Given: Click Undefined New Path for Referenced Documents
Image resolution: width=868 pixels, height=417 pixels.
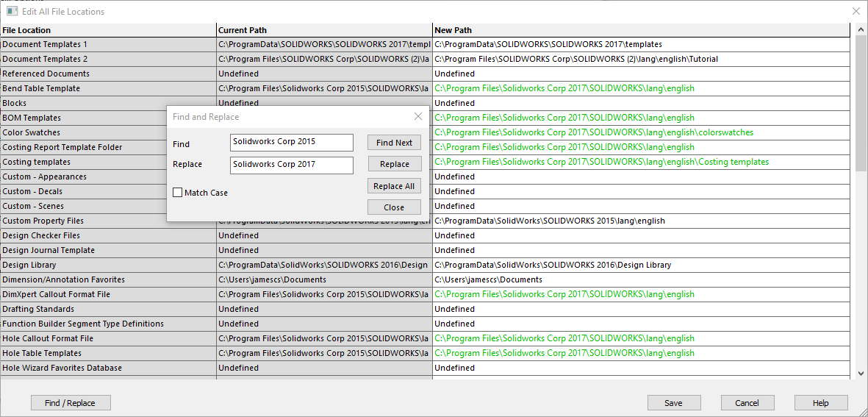Looking at the screenshot, I should pyautogui.click(x=641, y=74).
